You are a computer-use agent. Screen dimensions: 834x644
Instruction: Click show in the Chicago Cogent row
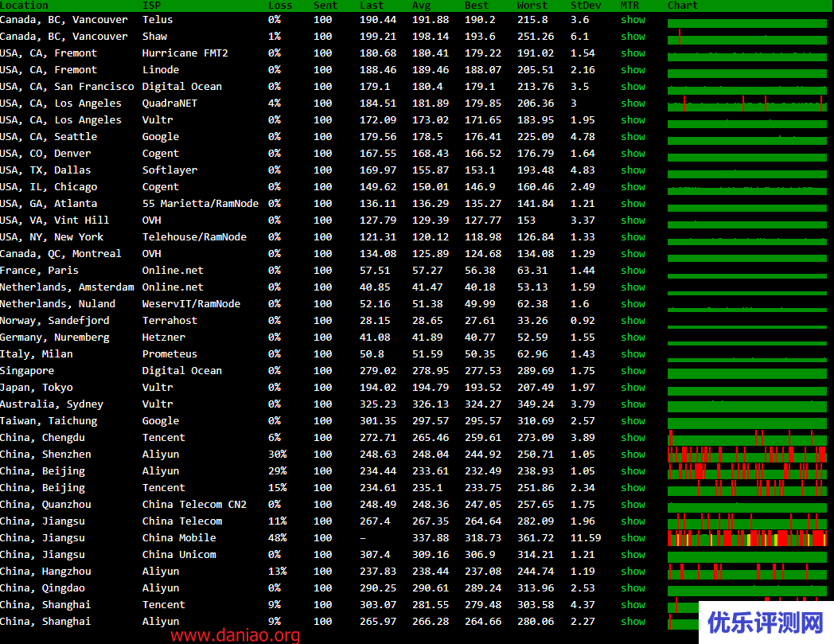point(633,187)
